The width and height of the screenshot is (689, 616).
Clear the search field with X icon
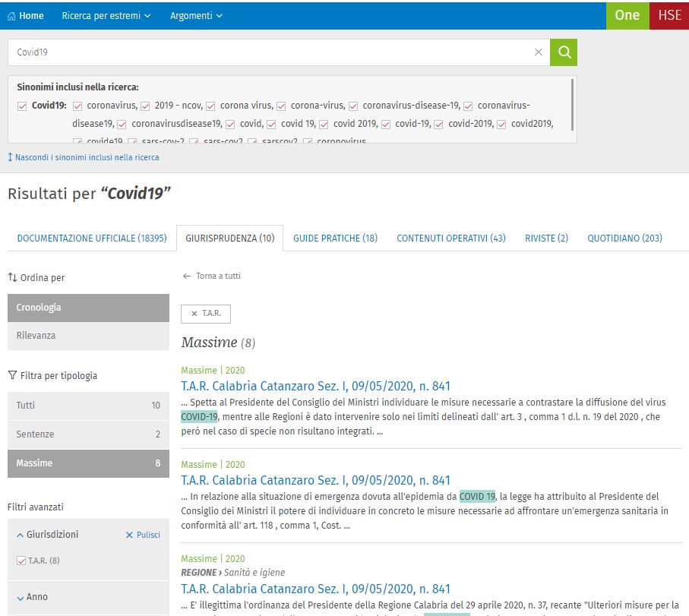[539, 52]
